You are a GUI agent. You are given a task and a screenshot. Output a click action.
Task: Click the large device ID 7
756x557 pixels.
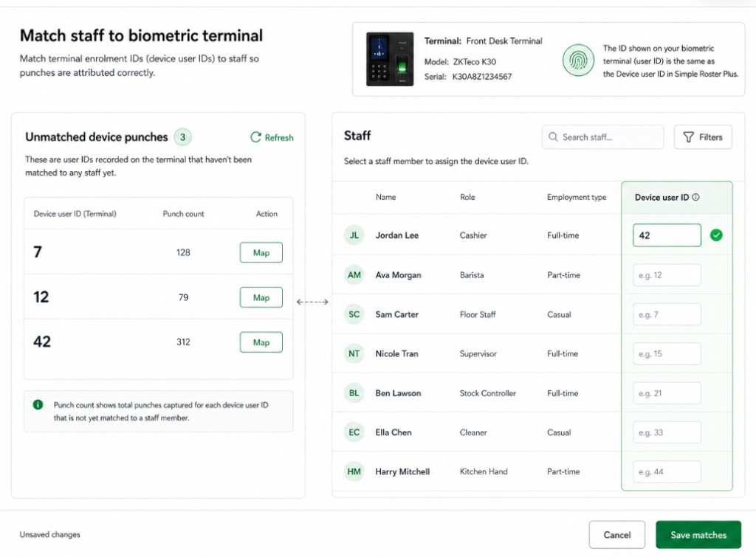coord(38,252)
